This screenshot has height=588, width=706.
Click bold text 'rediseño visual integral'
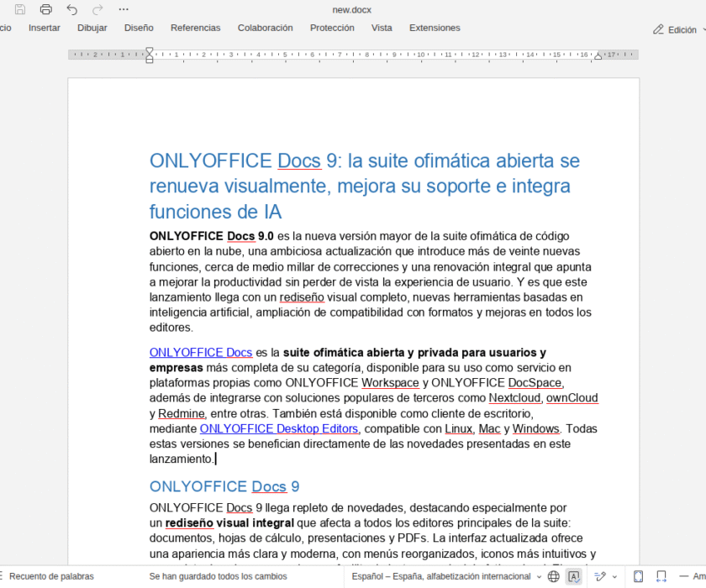pos(229,523)
